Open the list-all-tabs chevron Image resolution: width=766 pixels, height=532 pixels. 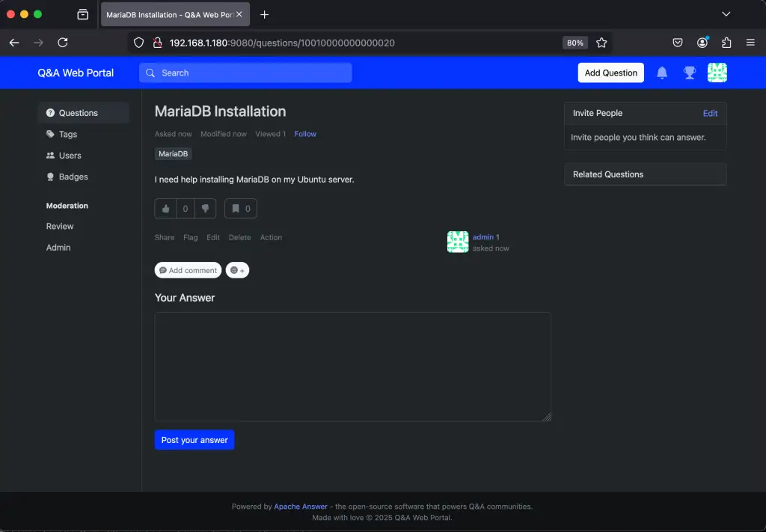726,14
